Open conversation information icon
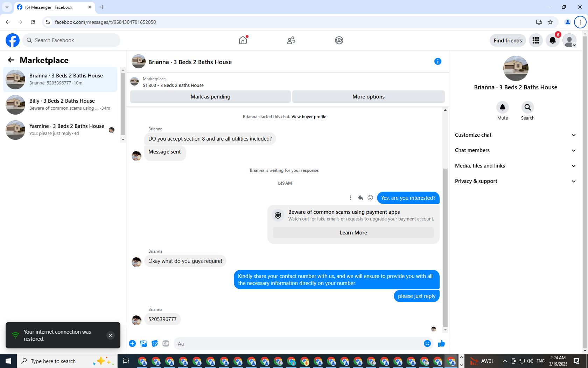Screen dimensions: 588x368 click(438, 61)
